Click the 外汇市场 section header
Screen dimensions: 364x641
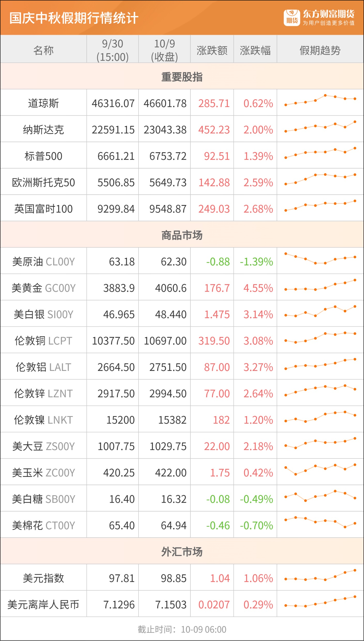(x=182, y=552)
